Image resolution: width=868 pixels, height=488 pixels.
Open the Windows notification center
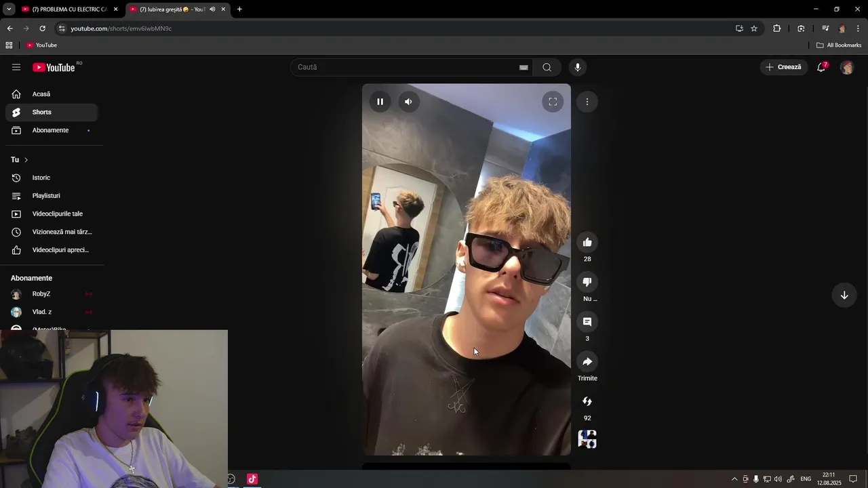(x=853, y=479)
